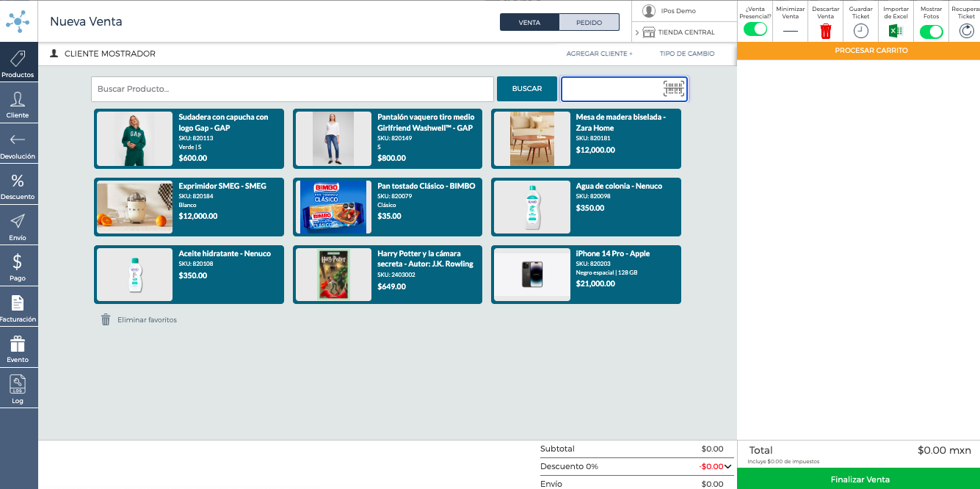
Task: Select the Pantalón vaquero Girlfriend Washwell thumbnail
Action: pos(333,139)
